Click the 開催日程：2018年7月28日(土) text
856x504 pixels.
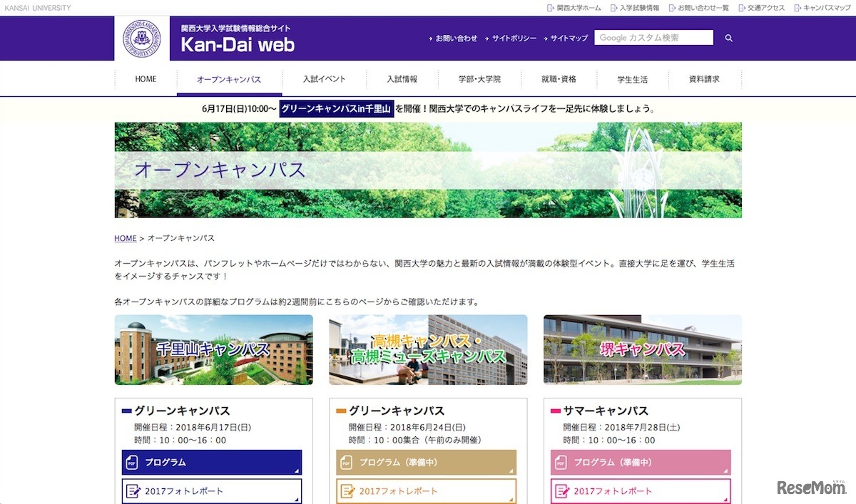coord(622,428)
